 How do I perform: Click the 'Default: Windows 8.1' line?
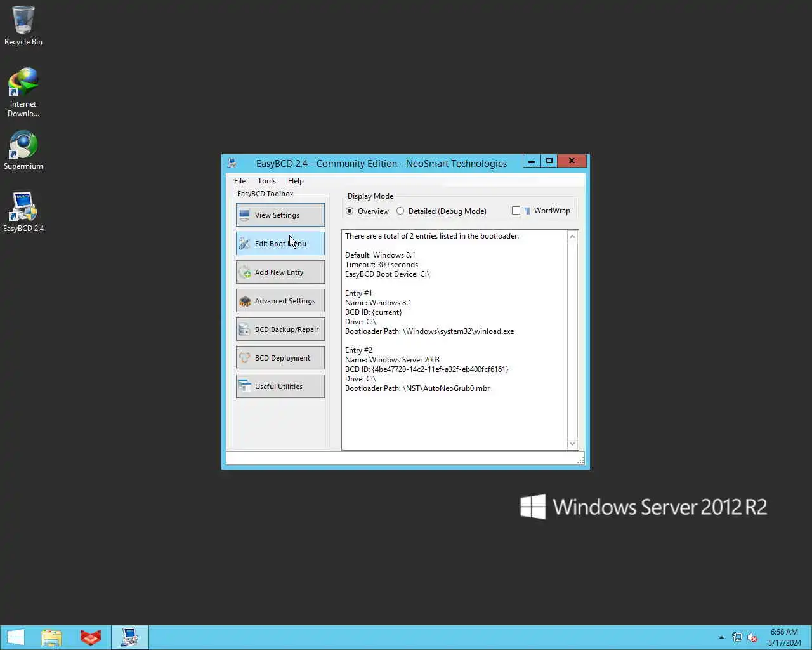pyautogui.click(x=380, y=255)
